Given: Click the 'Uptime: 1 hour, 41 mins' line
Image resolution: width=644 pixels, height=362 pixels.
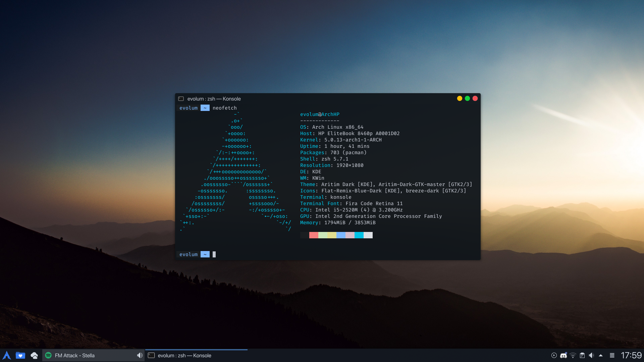Looking at the screenshot, I should [x=335, y=146].
